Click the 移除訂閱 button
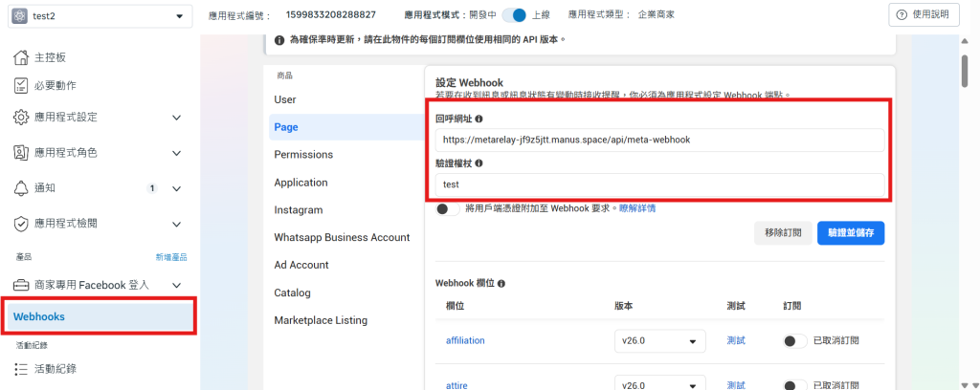The image size is (980, 390). [783, 232]
